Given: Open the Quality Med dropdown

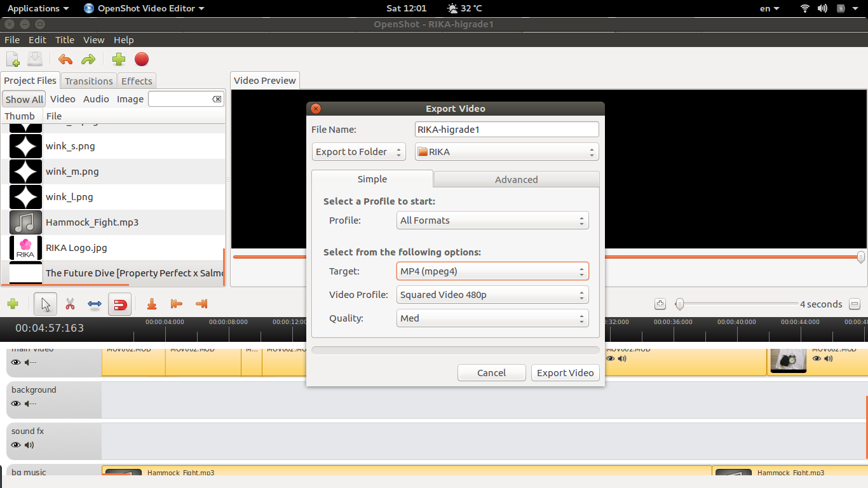Looking at the screenshot, I should click(x=492, y=318).
